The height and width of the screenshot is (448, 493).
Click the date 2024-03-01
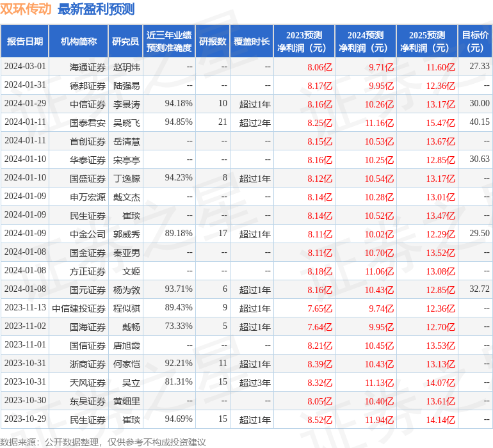click(x=25, y=67)
